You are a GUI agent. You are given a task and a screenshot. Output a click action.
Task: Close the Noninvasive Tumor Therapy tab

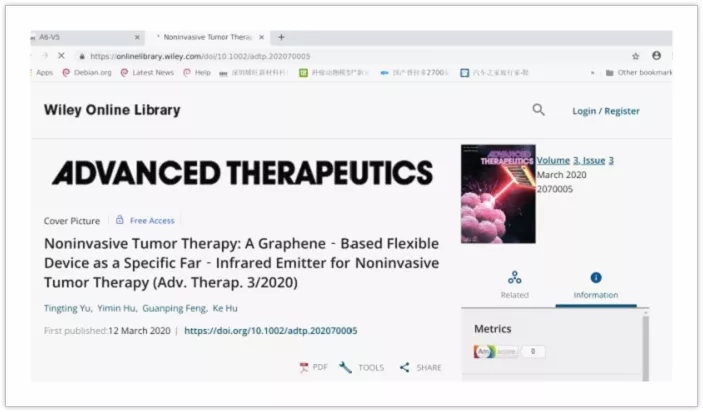pos(261,37)
